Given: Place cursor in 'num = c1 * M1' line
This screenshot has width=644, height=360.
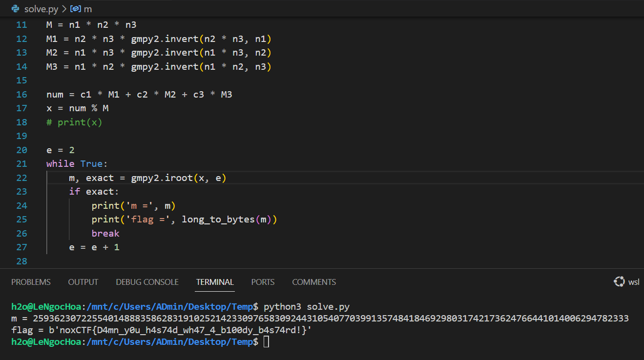Looking at the screenshot, I should click(x=139, y=94).
